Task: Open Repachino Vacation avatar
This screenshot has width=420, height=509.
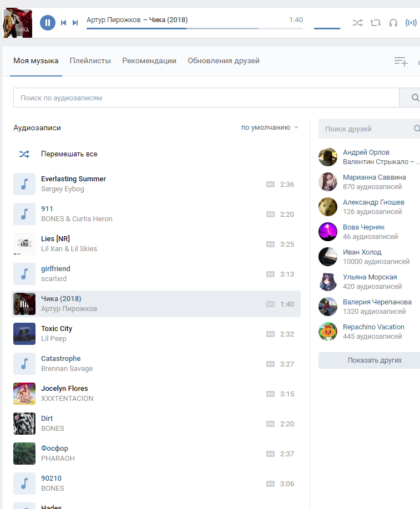Action: point(328,332)
